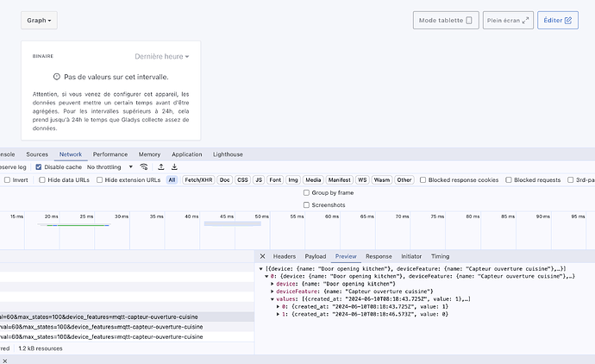
Task: Expand the deviceFeature object arrow
Action: [x=272, y=292]
